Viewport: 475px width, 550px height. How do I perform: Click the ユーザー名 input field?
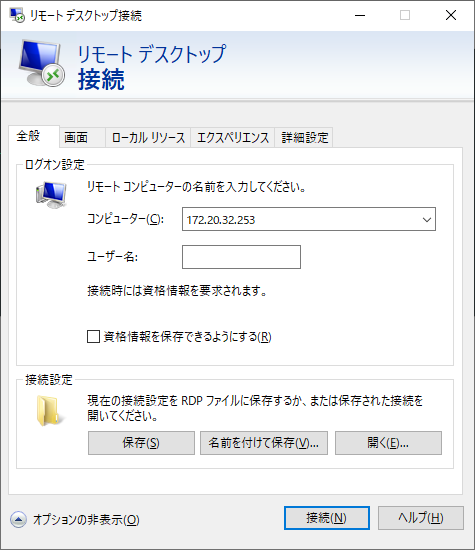[241, 257]
